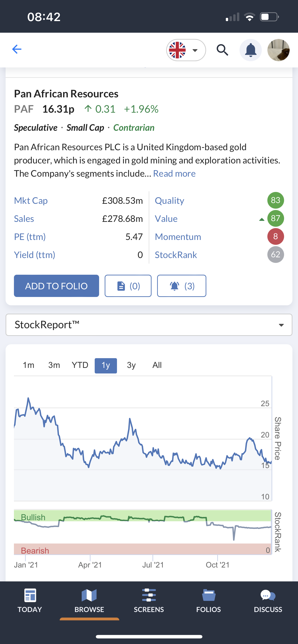This screenshot has width=298, height=644.
Task: Open the Value rank link
Action: point(166,219)
